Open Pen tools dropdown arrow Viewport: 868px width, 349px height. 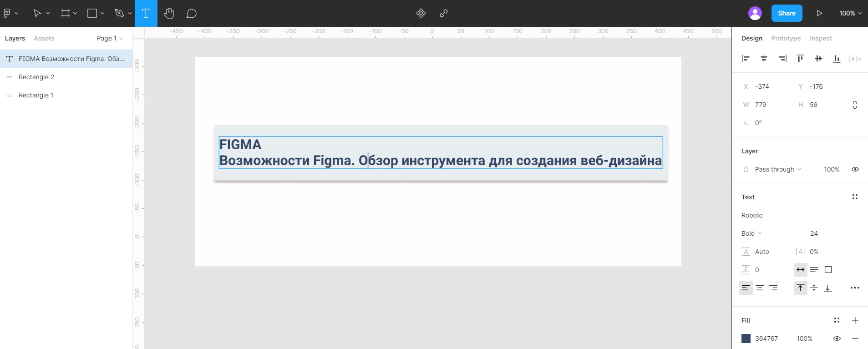[130, 14]
